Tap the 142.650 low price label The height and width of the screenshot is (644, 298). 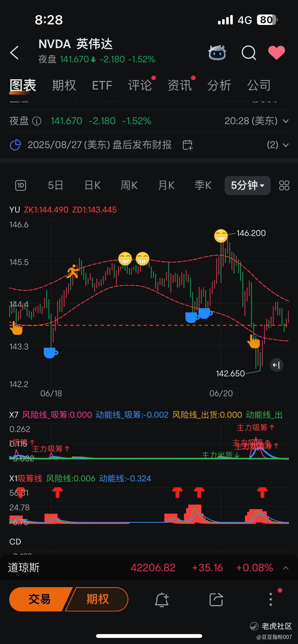230,374
